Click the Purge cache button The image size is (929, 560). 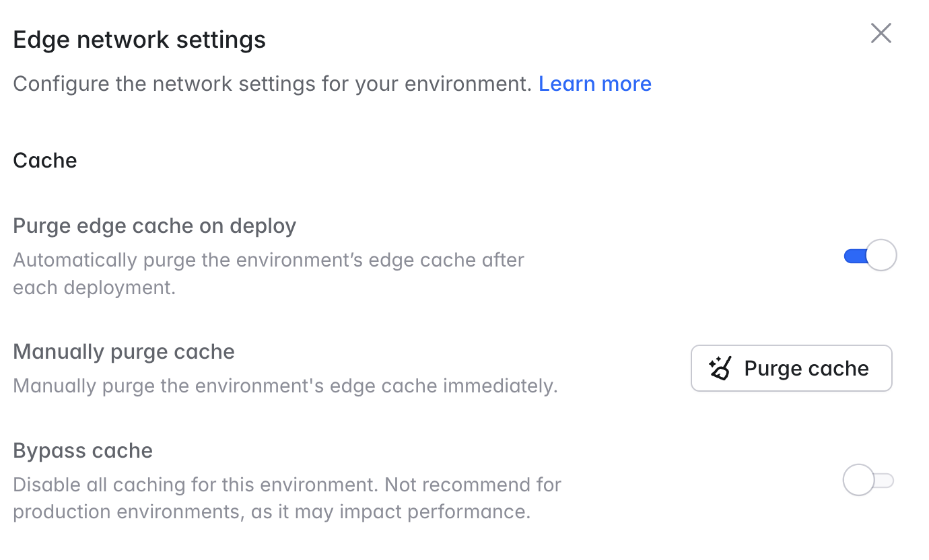[x=792, y=368]
